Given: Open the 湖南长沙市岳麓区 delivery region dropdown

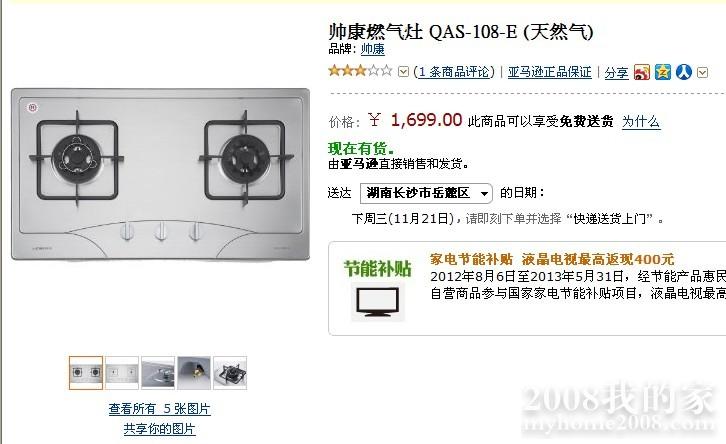Looking at the screenshot, I should point(426,193).
